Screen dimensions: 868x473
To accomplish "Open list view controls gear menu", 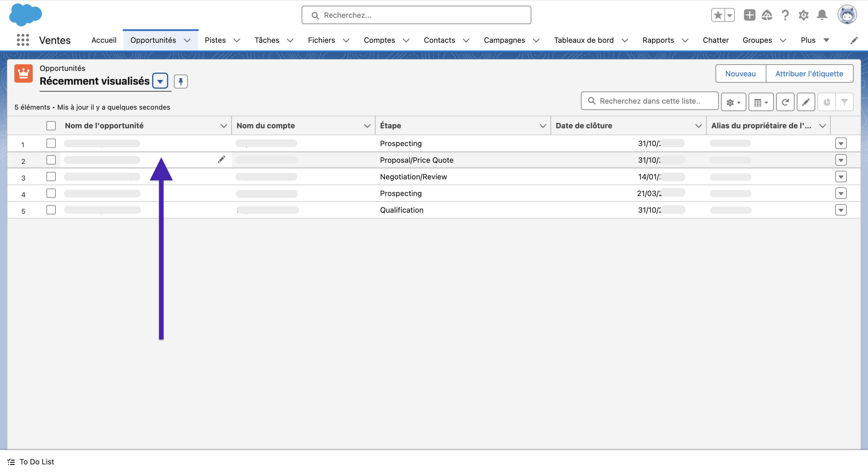I will pos(733,102).
